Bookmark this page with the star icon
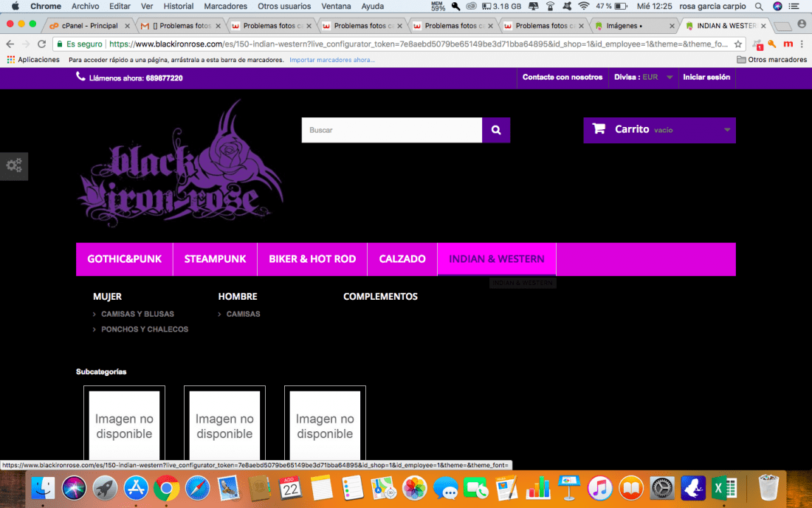The height and width of the screenshot is (508, 812). (x=738, y=44)
